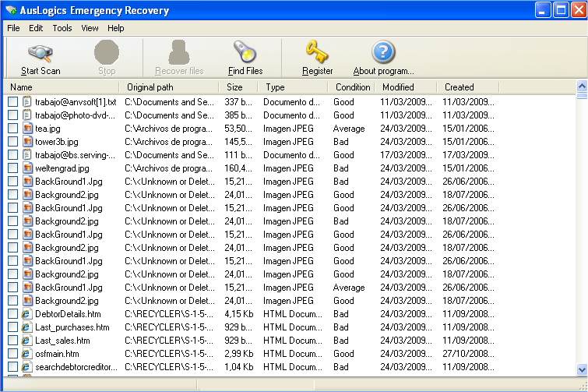This screenshot has width=588, height=392.
Task: Click Average condition of tea.jpg row
Action: [349, 129]
